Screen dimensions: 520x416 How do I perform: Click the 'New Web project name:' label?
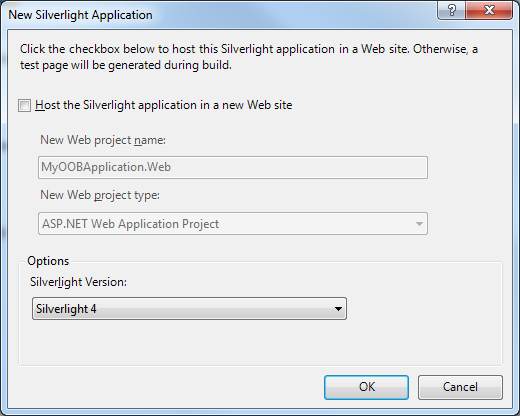(103, 140)
